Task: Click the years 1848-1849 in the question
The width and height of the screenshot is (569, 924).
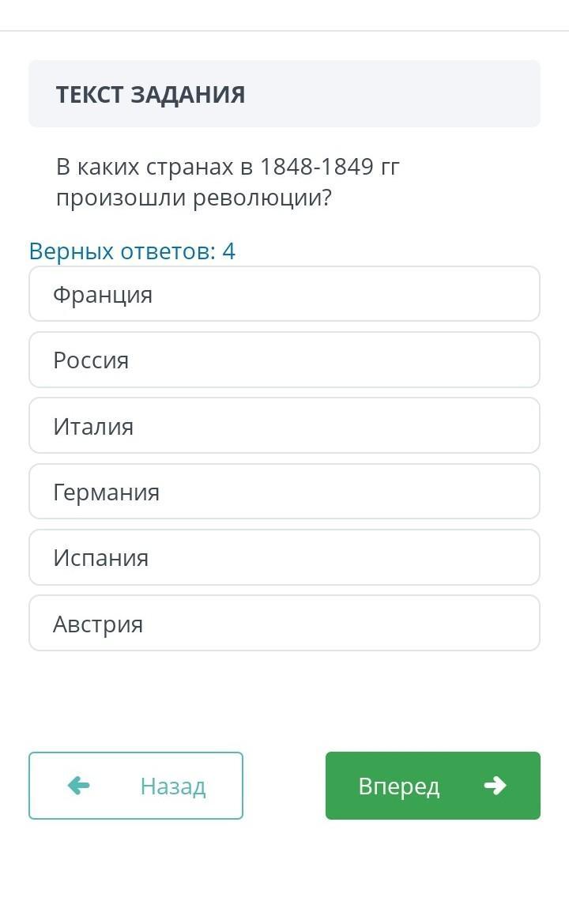Action: pyautogui.click(x=317, y=166)
